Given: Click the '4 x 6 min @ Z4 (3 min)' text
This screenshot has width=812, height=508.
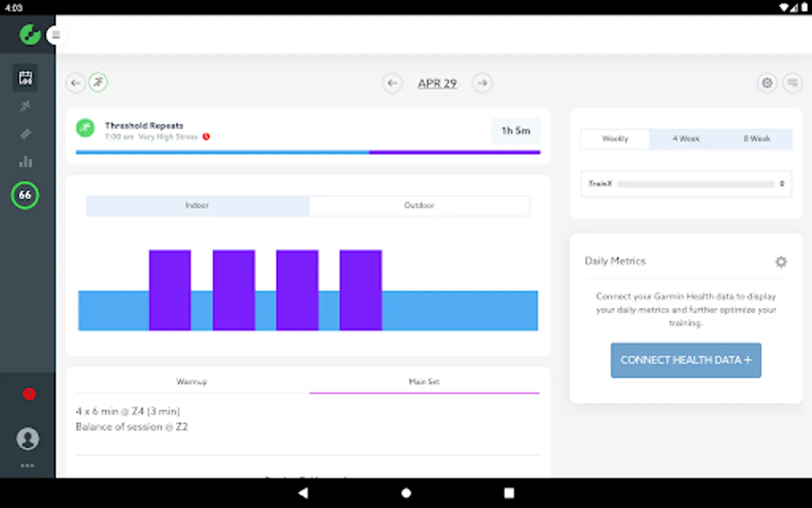Looking at the screenshot, I should click(128, 411).
